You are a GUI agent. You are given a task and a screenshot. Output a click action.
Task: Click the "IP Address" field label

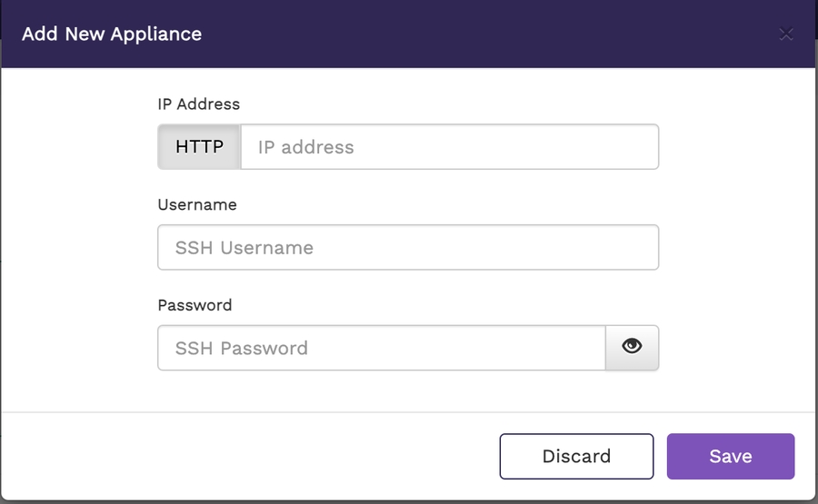coord(199,104)
